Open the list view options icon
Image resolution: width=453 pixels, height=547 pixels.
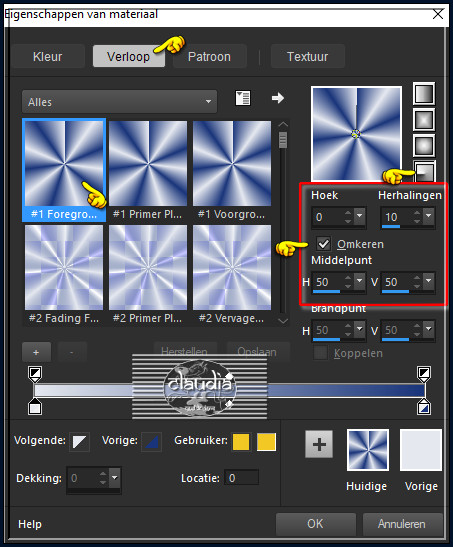pos(243,98)
